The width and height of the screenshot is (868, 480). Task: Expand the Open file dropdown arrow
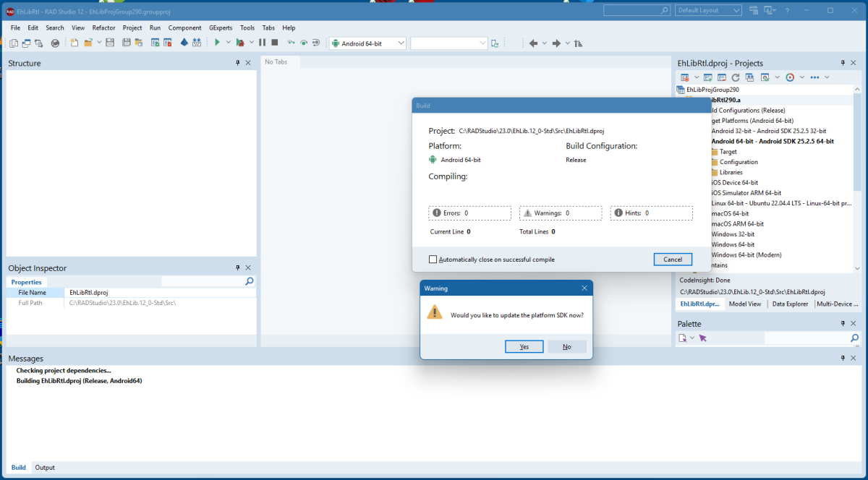[99, 43]
